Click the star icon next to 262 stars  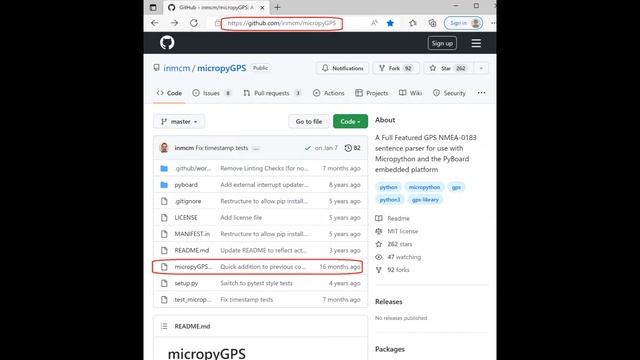tap(379, 244)
